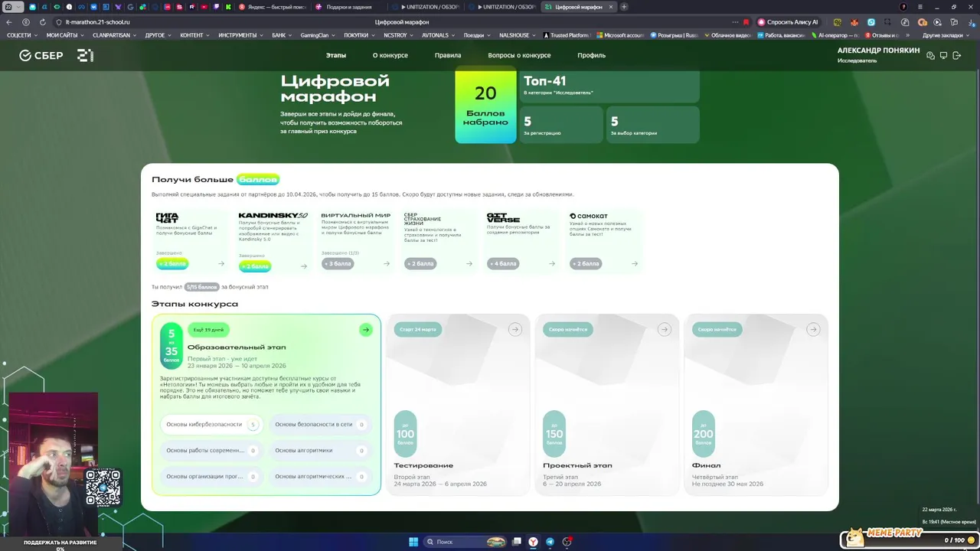Viewport: 980px width, 551px height.
Task: Go to the Этапы menu item
Action: (336, 55)
